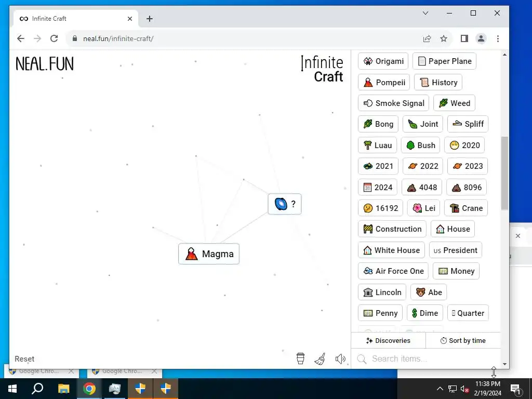The image size is (532, 399).
Task: Show hidden system tray icons
Action: point(440,389)
